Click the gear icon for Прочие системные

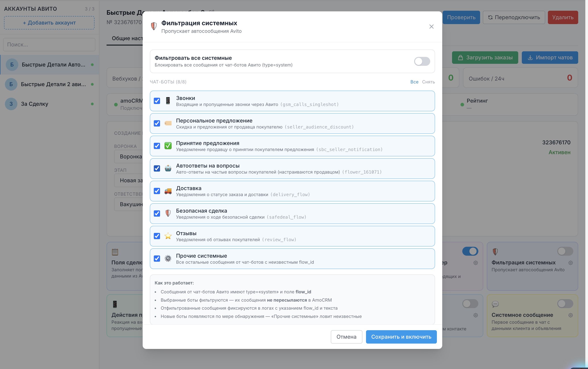pos(168,258)
